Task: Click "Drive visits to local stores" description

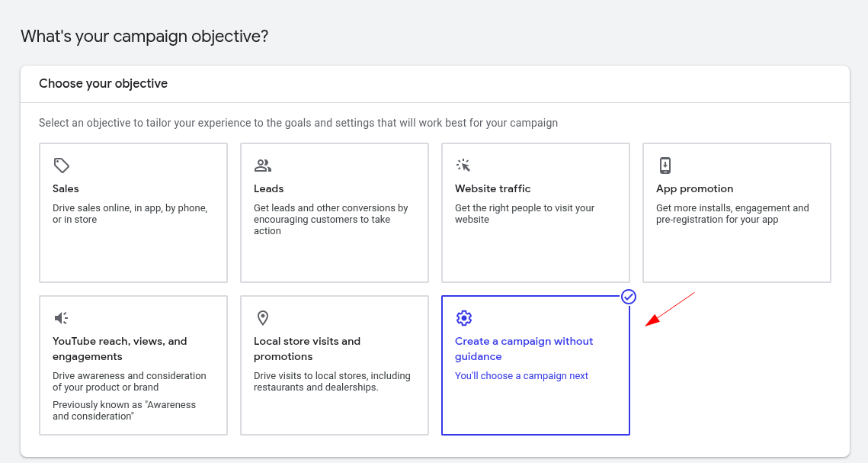Action: click(332, 381)
